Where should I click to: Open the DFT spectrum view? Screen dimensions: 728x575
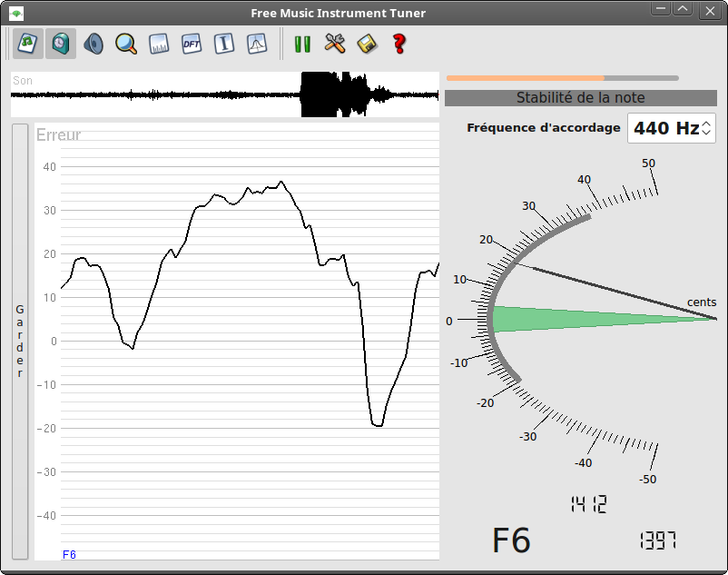pos(192,45)
